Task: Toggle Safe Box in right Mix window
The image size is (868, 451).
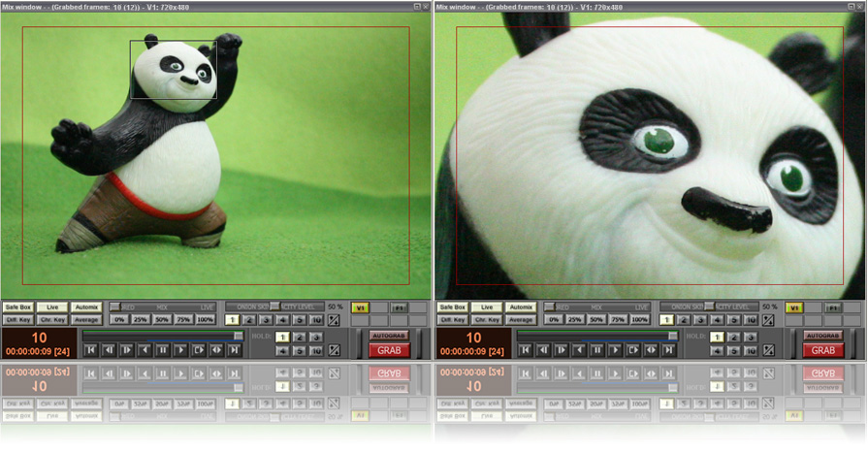Action: (453, 307)
